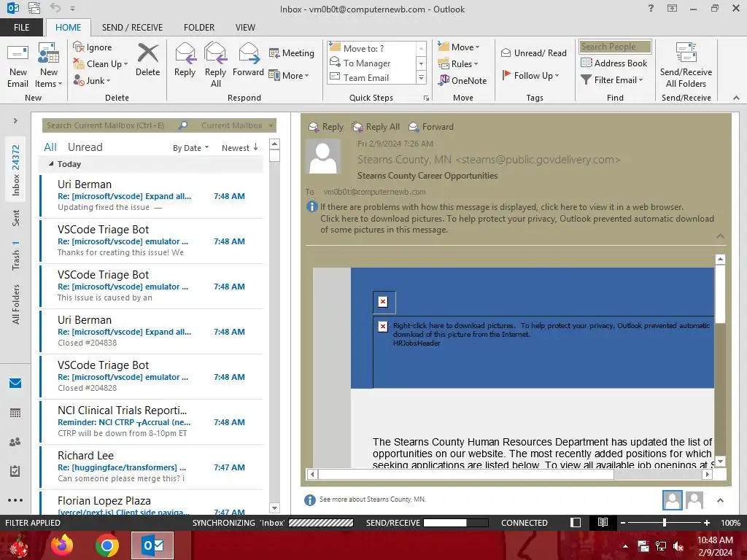Open Tasks view in navigation bar

15,471
